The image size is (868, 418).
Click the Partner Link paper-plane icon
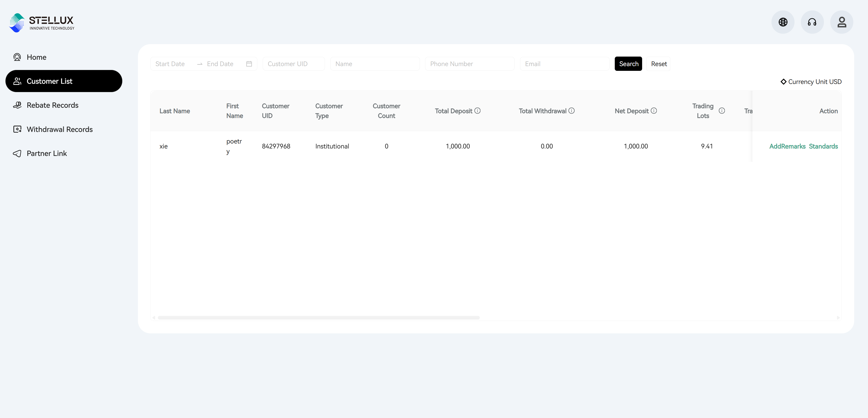(17, 153)
